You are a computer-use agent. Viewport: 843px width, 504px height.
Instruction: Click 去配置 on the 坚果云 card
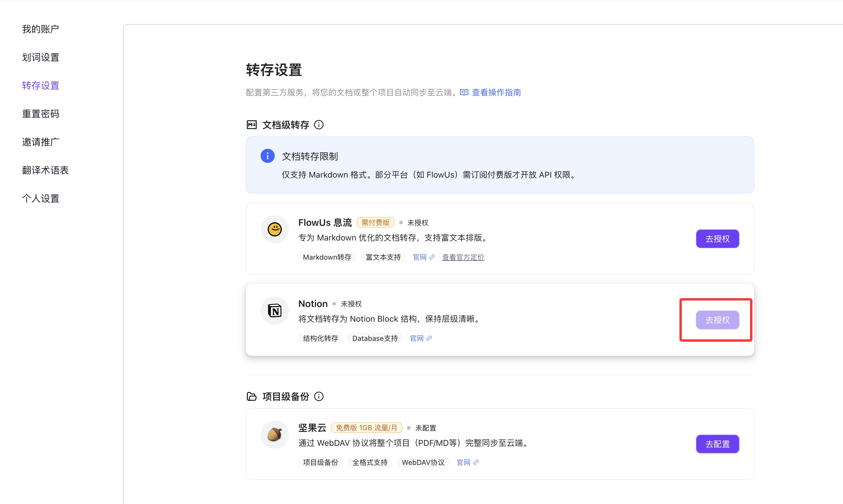pyautogui.click(x=717, y=443)
